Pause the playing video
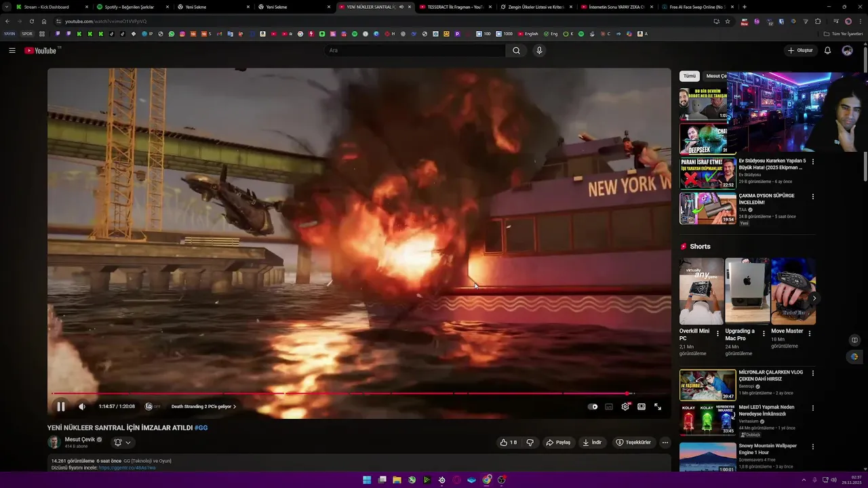The width and height of the screenshot is (868, 488). coord(61,407)
